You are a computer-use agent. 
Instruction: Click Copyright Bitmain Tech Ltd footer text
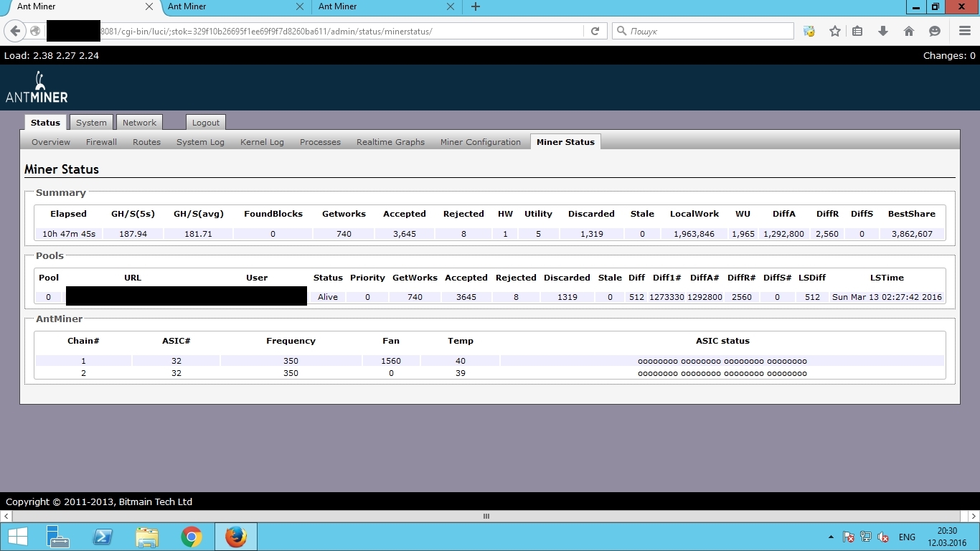click(x=99, y=501)
